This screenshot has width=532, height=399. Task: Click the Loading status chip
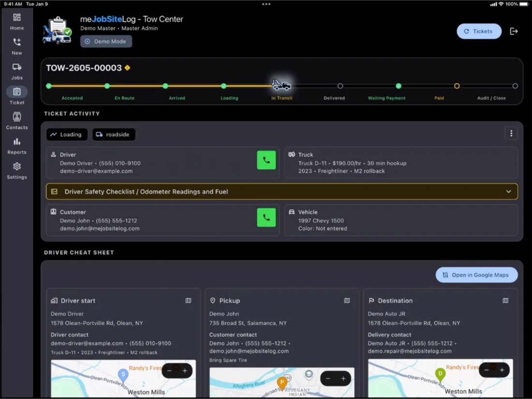tap(67, 134)
